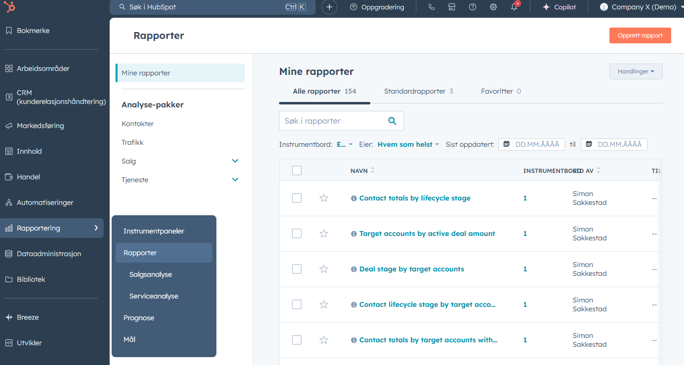684x365 pixels.
Task: Click the Sist oppdatert start date field
Action: [531, 144]
